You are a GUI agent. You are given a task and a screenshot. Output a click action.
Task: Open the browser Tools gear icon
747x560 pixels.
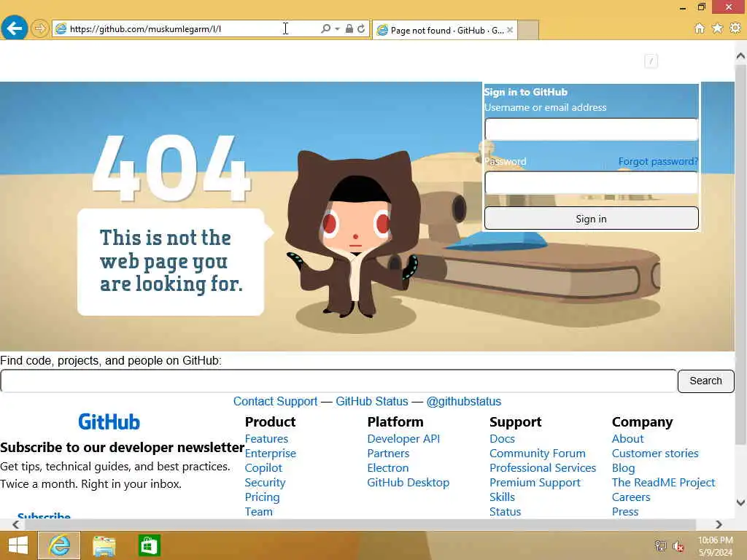[x=735, y=28]
